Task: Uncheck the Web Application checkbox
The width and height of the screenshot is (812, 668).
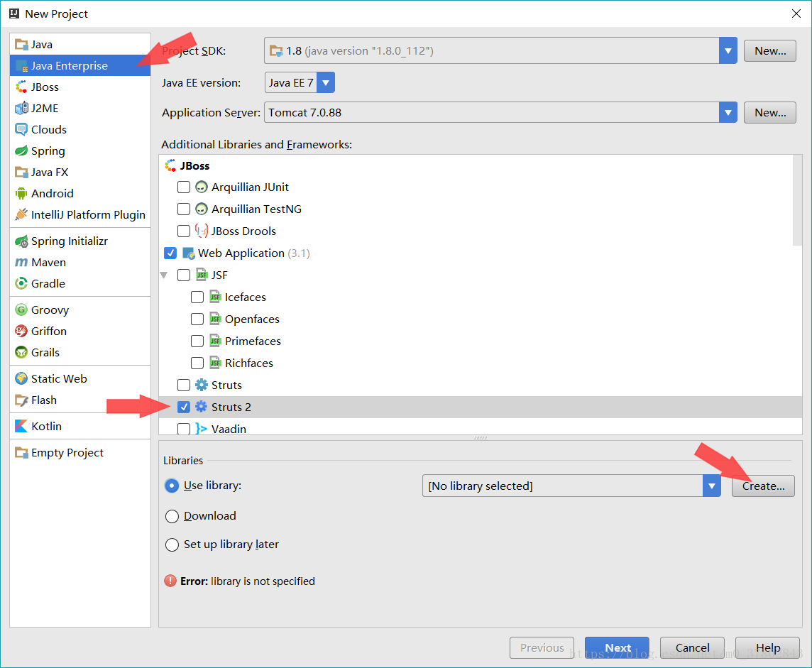Action: click(170, 253)
